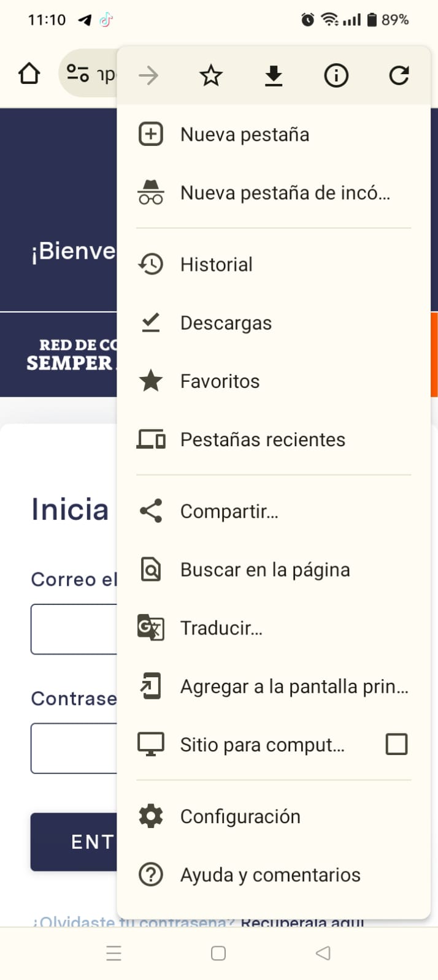Focus the Correo electrónico input field
Screen dimensions: 438x980
click(74, 629)
